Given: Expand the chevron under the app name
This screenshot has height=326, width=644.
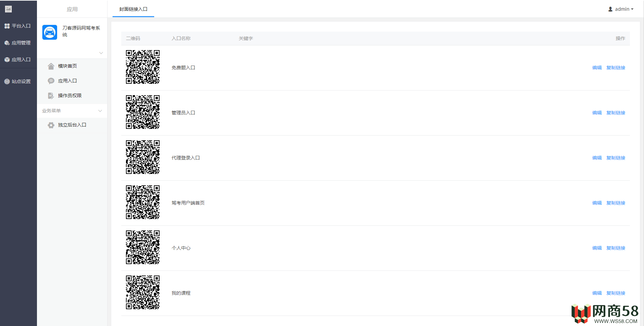Looking at the screenshot, I should coord(101,53).
